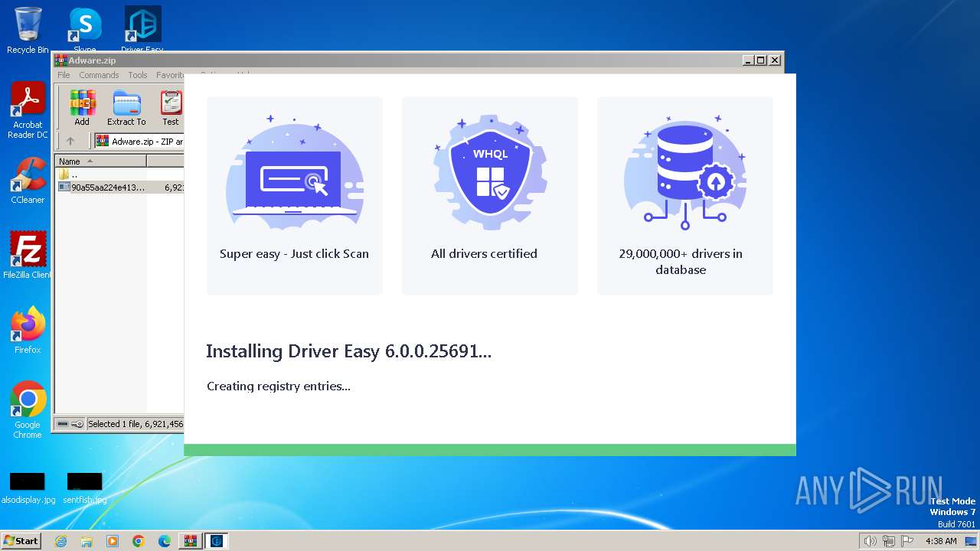Open Windows Explorer from the taskbar
Screen dimensions: 980x551
click(87, 541)
